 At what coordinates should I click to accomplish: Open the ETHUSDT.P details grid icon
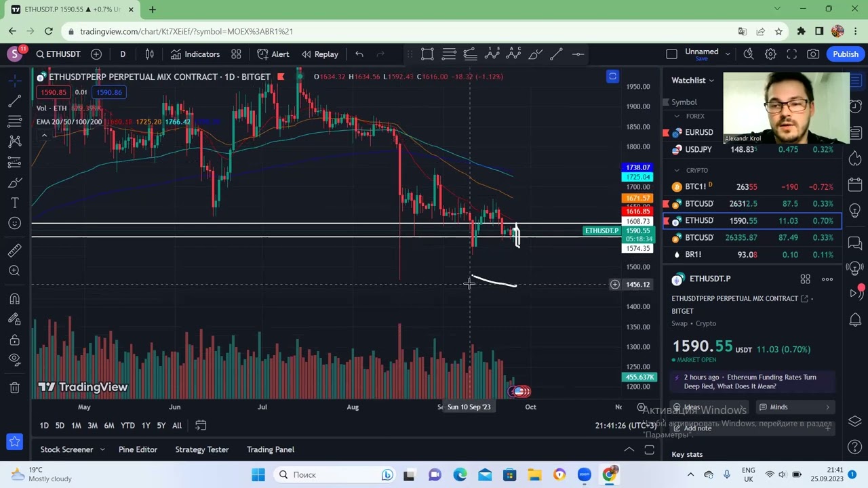[x=805, y=279]
